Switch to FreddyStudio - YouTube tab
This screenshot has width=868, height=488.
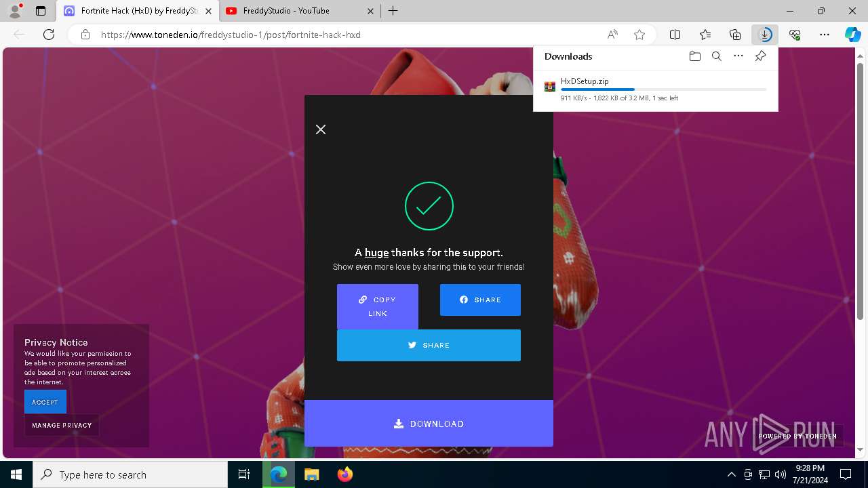[300, 11]
